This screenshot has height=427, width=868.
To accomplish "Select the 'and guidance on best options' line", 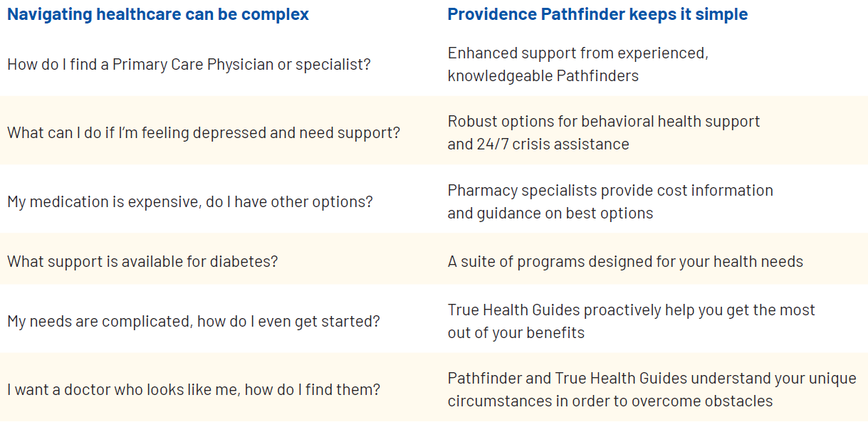I will (550, 213).
